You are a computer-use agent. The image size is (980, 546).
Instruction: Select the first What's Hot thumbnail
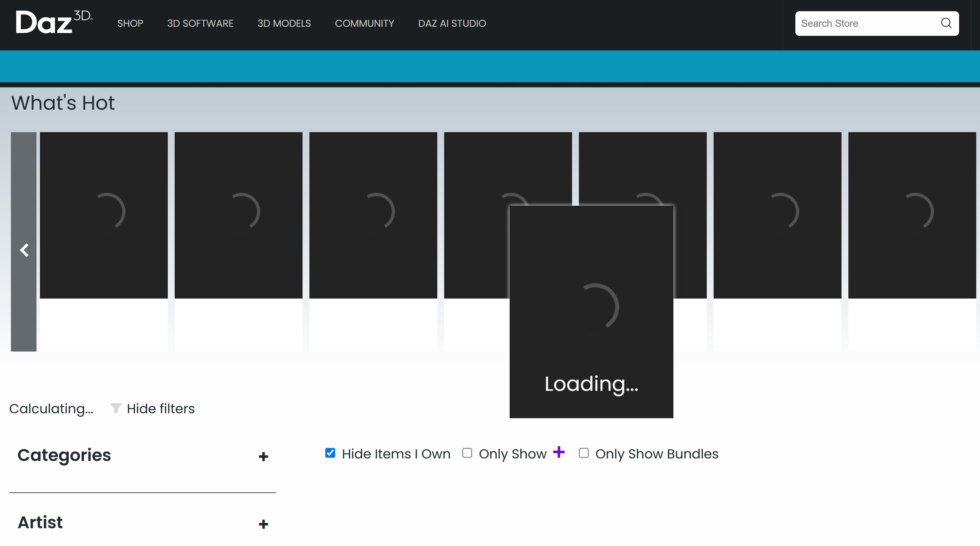(x=104, y=215)
